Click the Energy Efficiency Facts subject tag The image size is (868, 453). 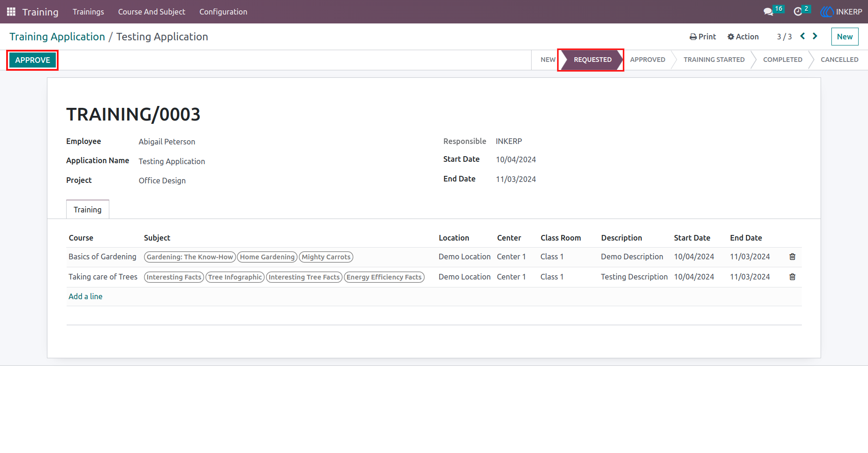click(x=384, y=277)
